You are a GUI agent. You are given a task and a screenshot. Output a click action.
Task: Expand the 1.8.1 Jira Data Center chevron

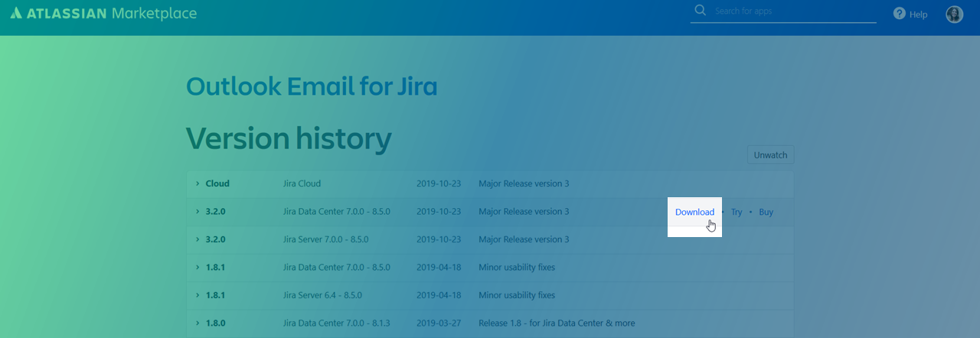pyautogui.click(x=197, y=267)
